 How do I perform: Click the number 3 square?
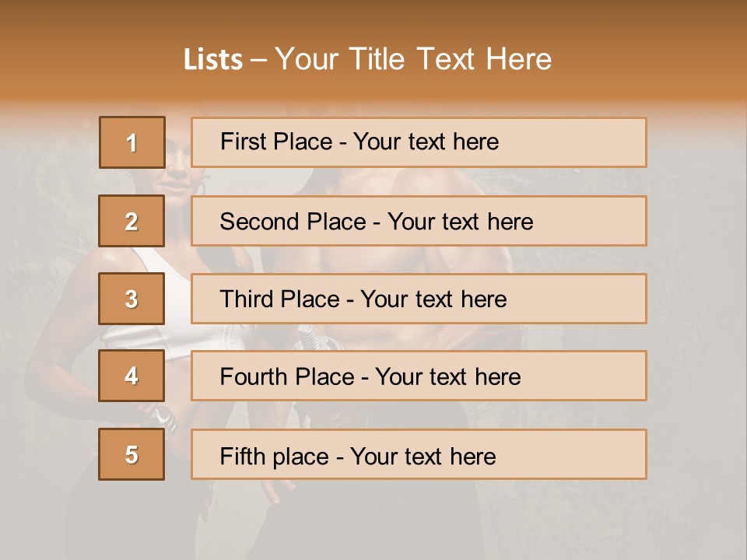tap(132, 299)
